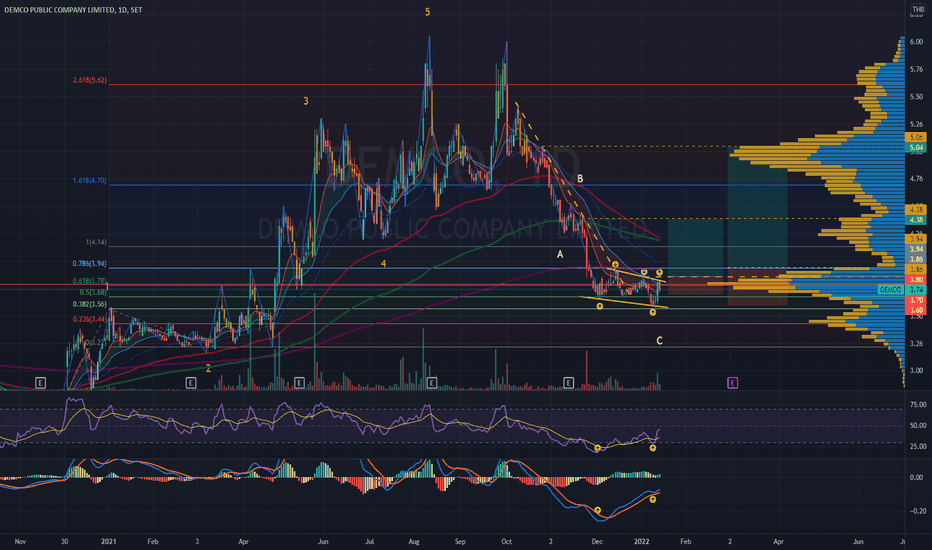The image size is (932, 550).
Task: Click the Elliott wave 4 label
Action: pos(383,263)
